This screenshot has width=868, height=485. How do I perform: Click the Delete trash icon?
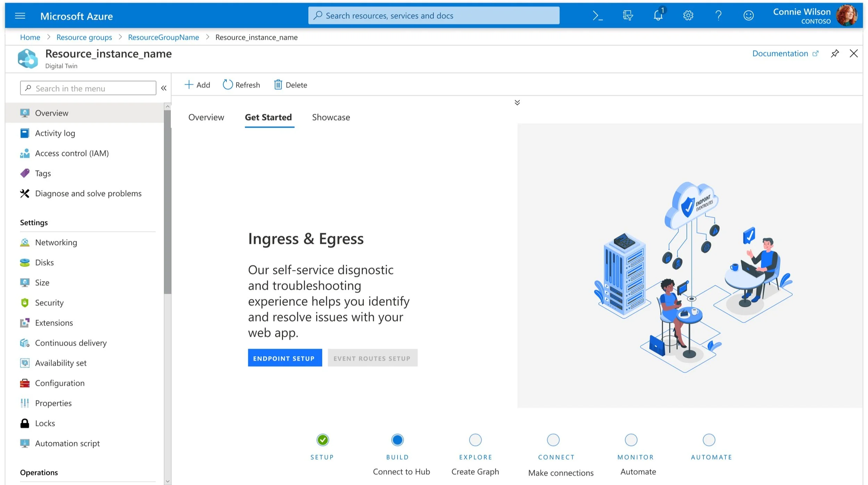pos(278,85)
